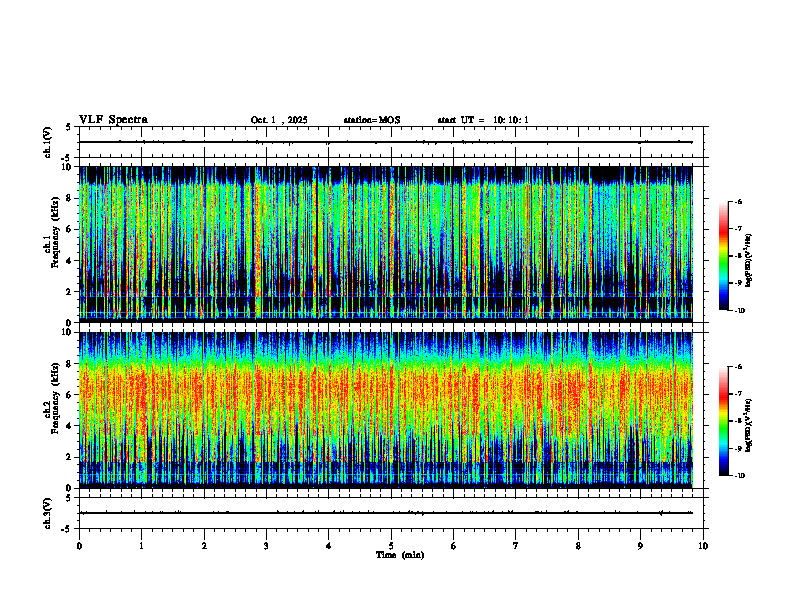Click the ch.2 "Frequency (kHz)" axis label
The height and width of the screenshot is (612, 792).
click(55, 397)
